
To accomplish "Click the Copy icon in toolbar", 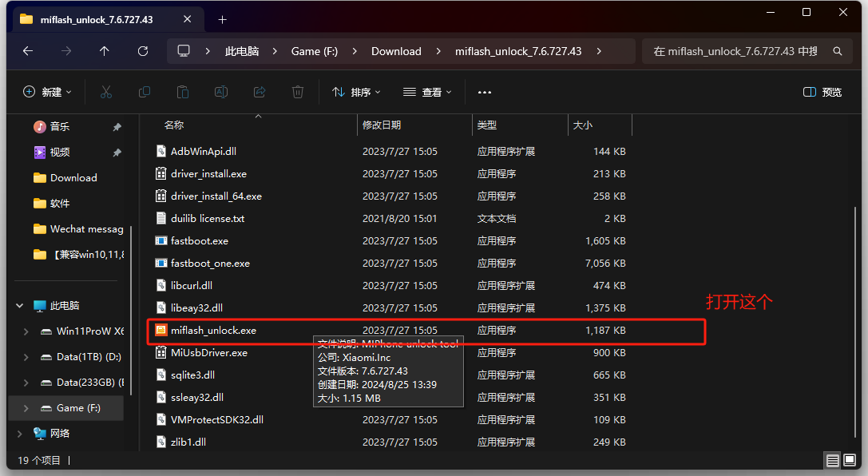I will tap(145, 92).
